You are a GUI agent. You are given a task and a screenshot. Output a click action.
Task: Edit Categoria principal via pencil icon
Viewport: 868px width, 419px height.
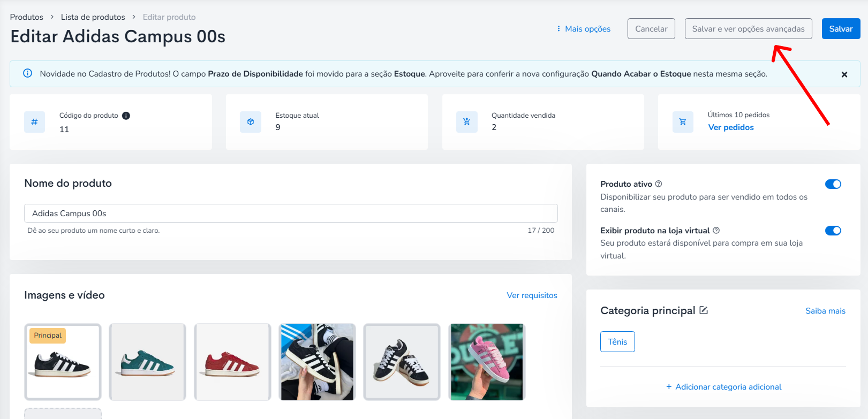pyautogui.click(x=704, y=310)
